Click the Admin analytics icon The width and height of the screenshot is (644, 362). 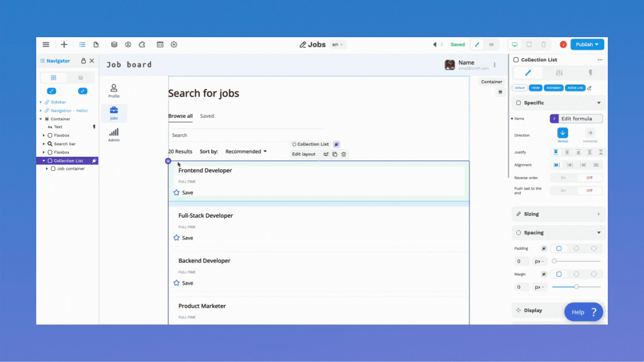point(114,132)
